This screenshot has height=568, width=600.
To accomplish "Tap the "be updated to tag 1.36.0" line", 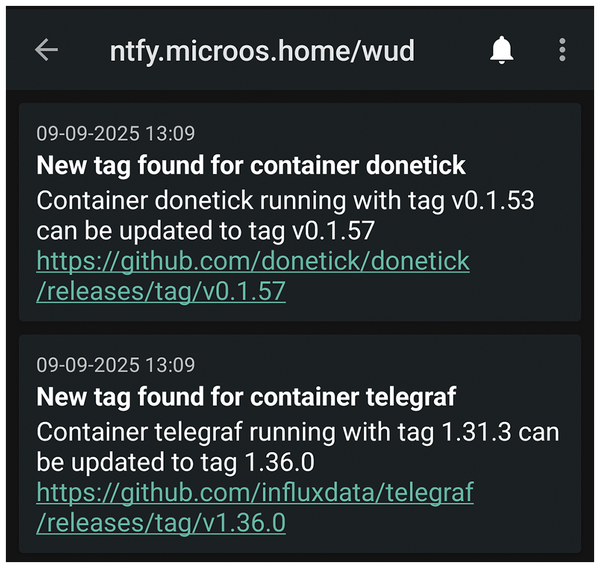I will [x=161, y=462].
